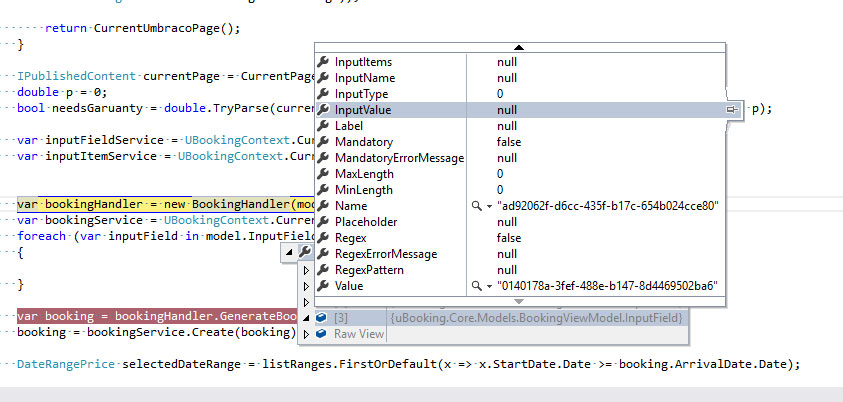Click the wrench icon beside Mandatory

coord(323,142)
